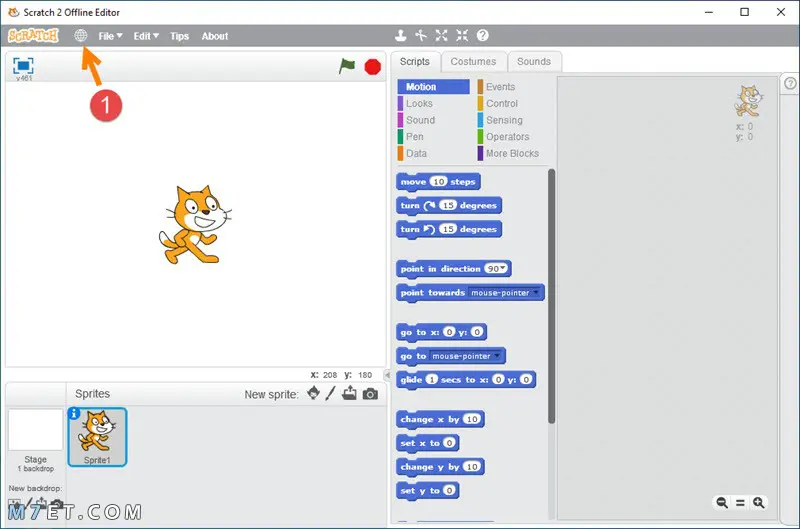The height and width of the screenshot is (529, 800).
Task: Select the Delete scissors tool
Action: [x=421, y=35]
